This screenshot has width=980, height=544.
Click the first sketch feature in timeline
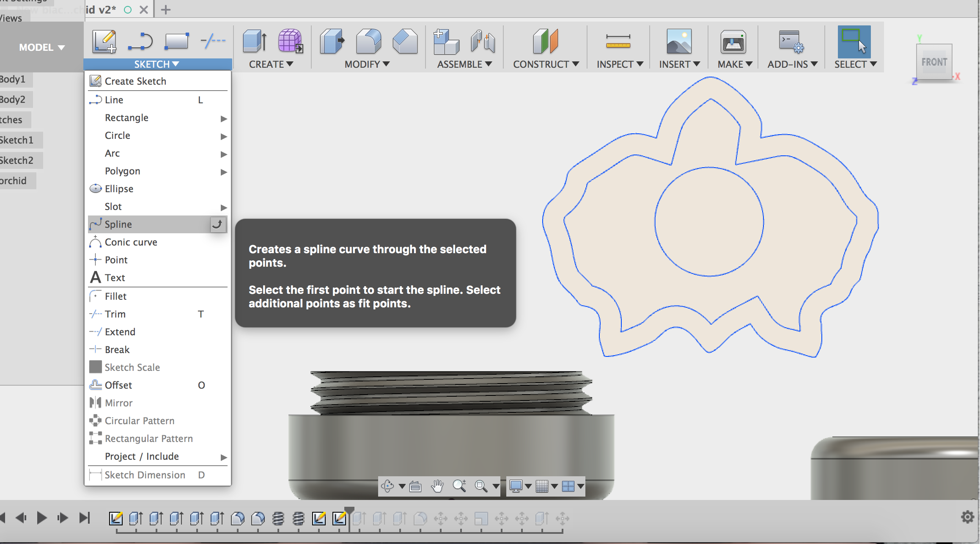115,518
